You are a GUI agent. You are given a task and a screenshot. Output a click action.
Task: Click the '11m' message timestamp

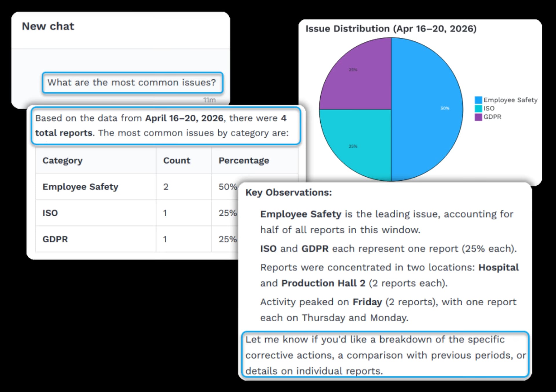point(209,100)
